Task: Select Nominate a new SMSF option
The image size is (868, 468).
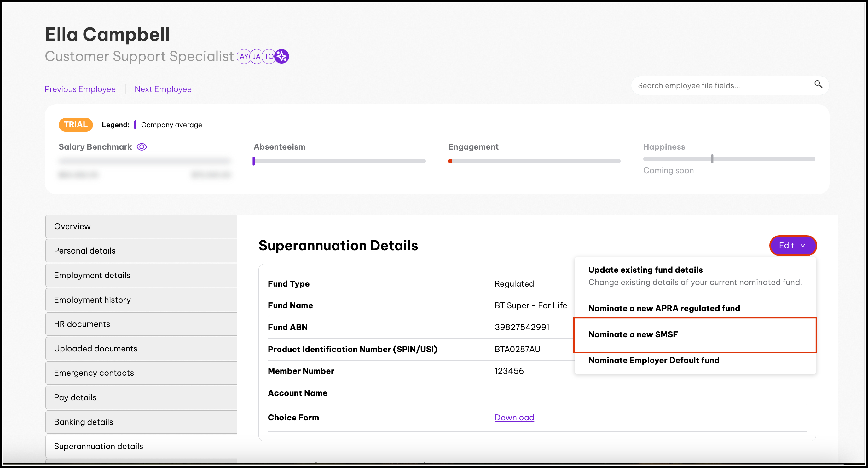Action: tap(633, 334)
